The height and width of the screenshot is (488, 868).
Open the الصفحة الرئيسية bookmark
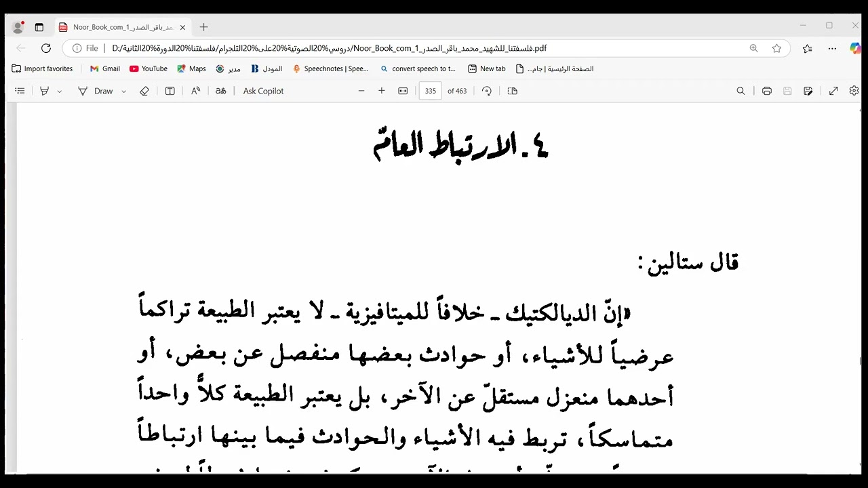[555, 68]
